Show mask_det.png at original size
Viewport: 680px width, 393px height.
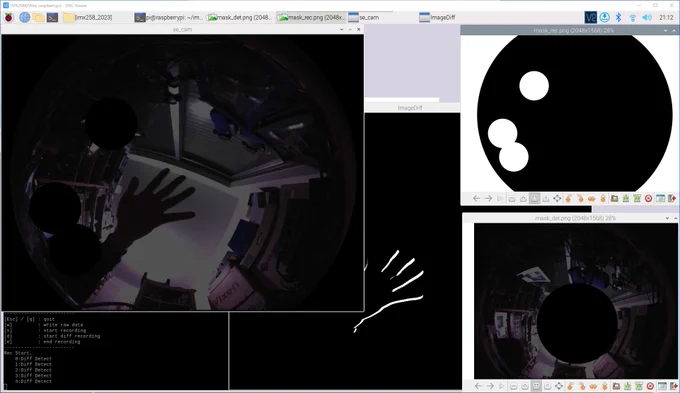click(547, 386)
